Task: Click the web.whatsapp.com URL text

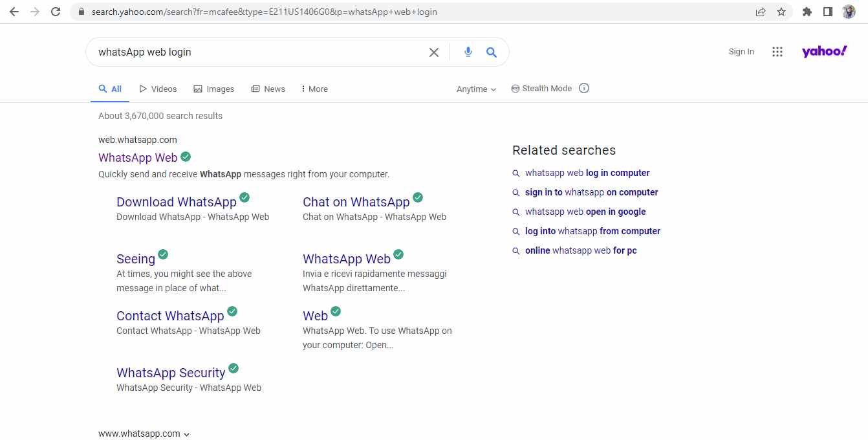Action: pos(138,140)
